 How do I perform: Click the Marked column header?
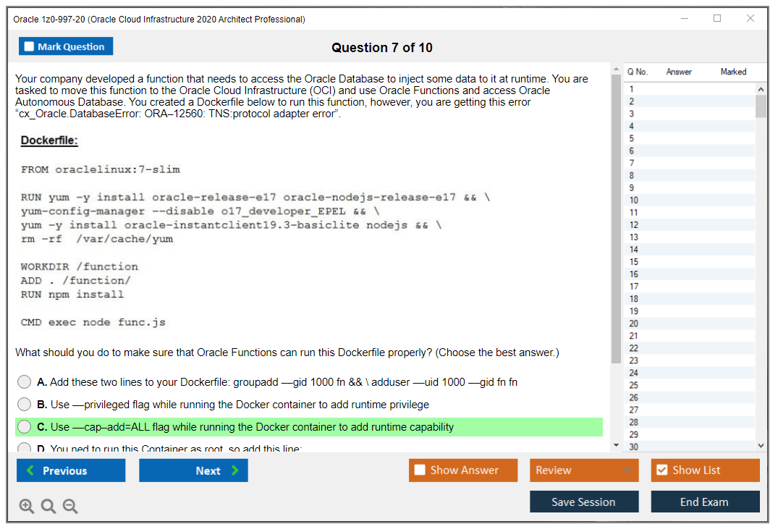pyautogui.click(x=733, y=72)
